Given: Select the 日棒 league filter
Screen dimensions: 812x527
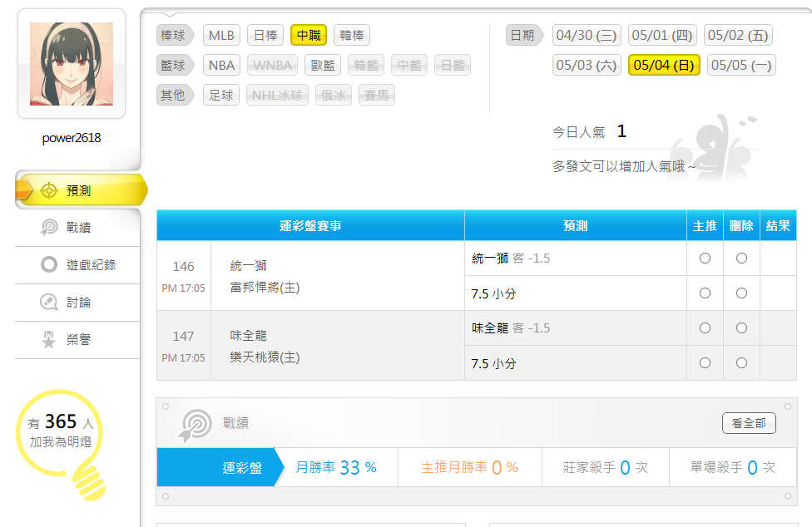Looking at the screenshot, I should [265, 35].
